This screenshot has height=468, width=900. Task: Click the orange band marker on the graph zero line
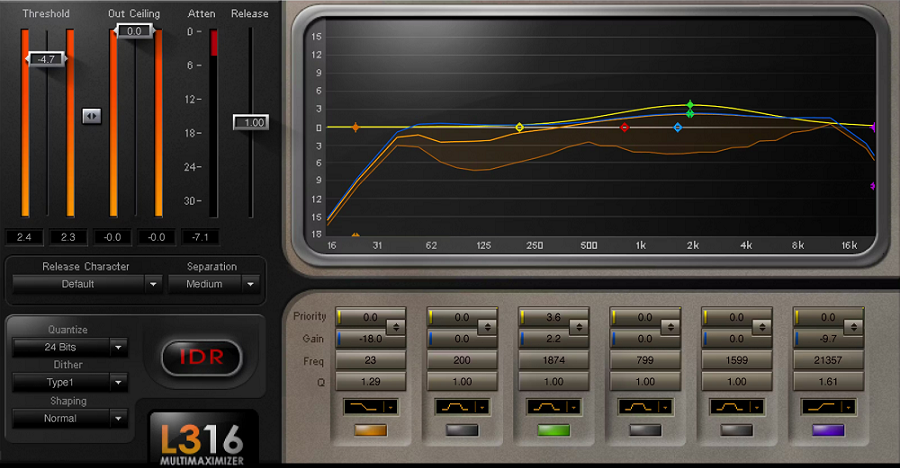tap(355, 127)
